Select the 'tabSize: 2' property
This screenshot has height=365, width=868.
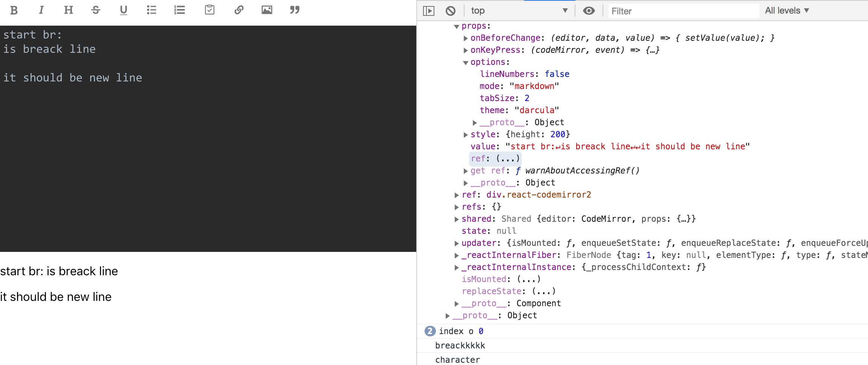pos(505,98)
